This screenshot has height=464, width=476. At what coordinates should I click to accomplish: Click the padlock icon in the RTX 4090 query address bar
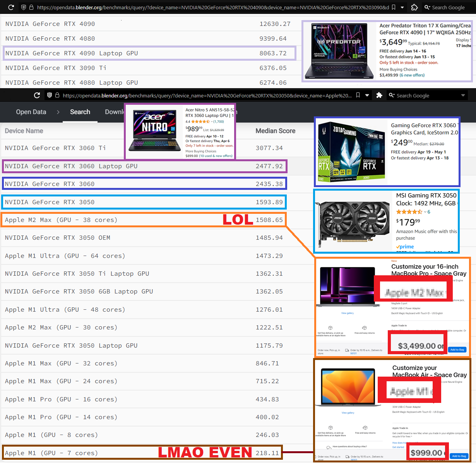(31, 7)
